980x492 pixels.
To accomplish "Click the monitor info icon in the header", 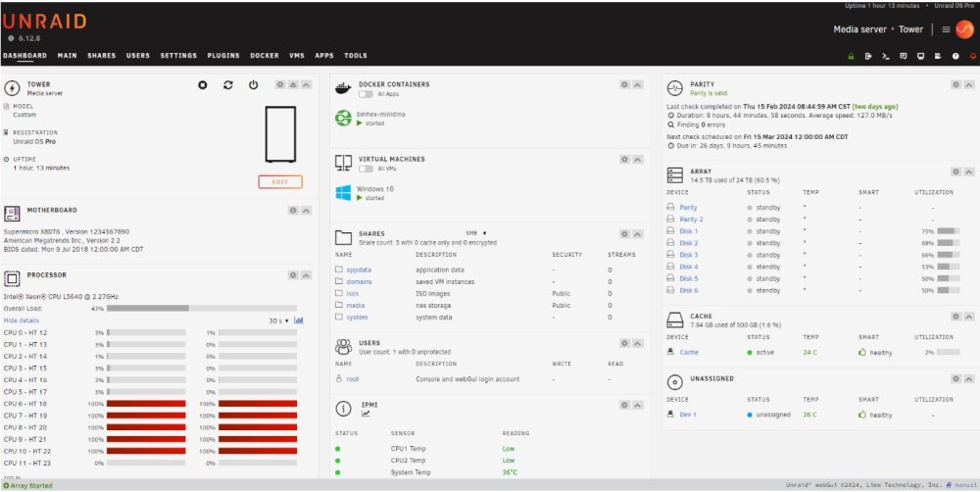I will (920, 56).
